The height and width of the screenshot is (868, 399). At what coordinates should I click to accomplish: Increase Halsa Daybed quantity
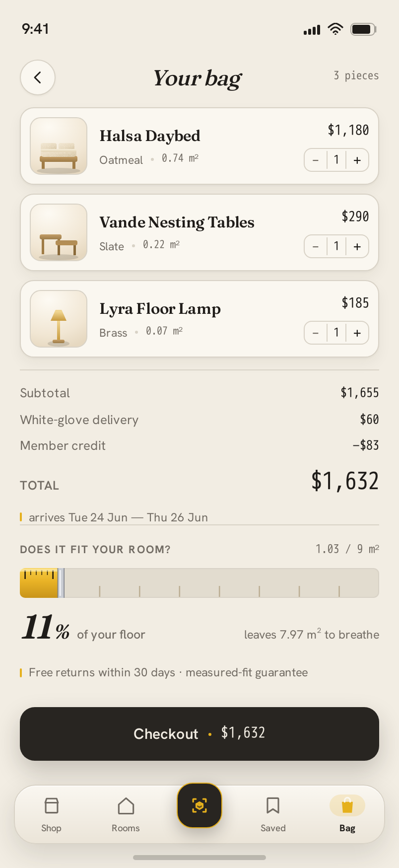coord(357,160)
